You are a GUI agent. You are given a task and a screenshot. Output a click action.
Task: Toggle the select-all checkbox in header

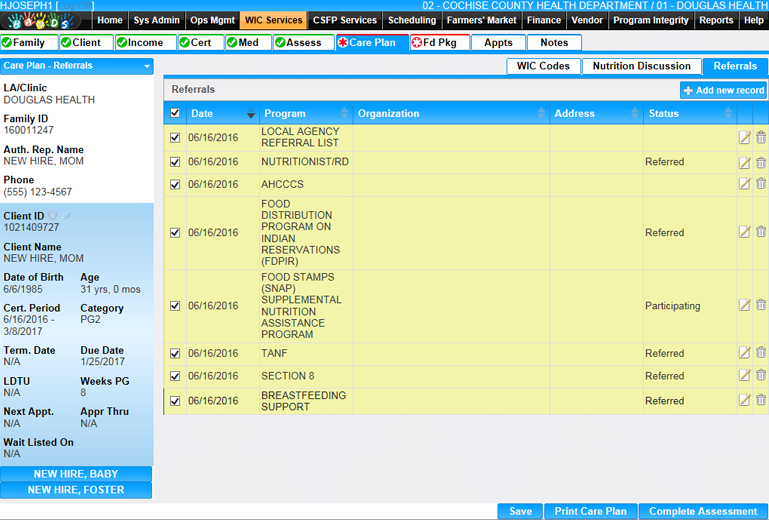coord(176,114)
